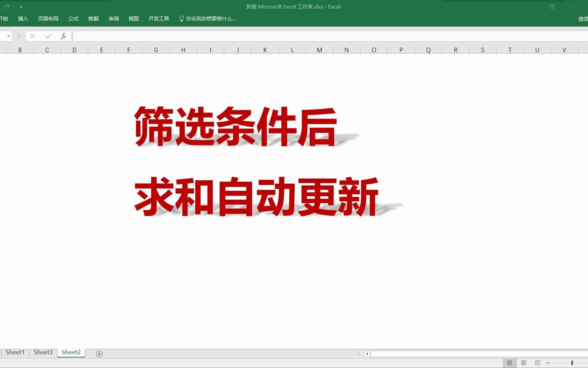588x368 pixels.
Task: Select column D header
Action: 75,50
